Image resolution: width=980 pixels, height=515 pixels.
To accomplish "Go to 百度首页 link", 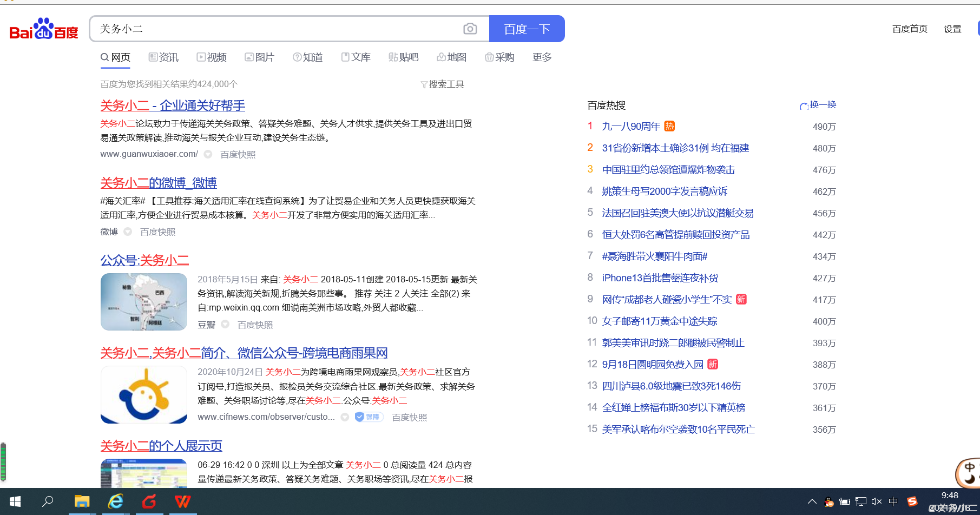I will [910, 29].
